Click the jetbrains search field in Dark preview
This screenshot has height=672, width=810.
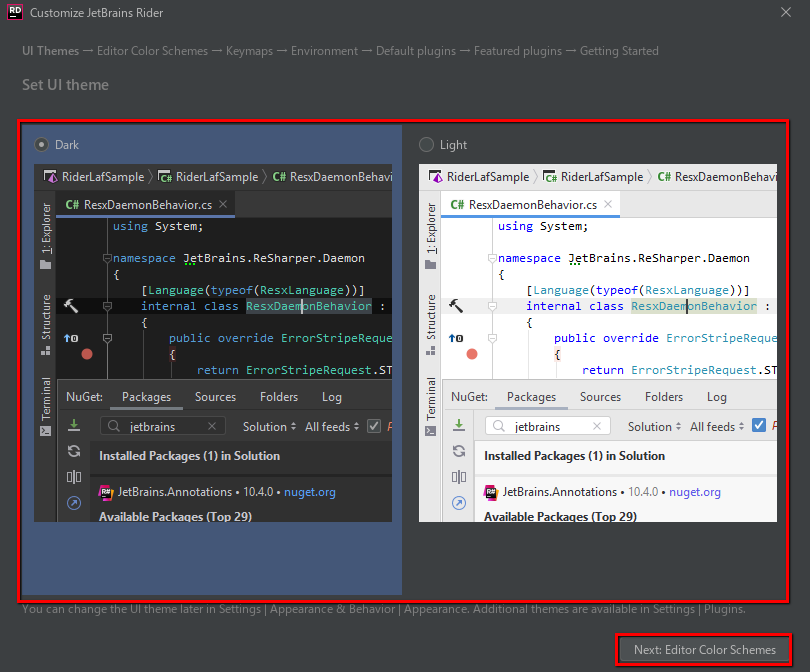point(163,426)
